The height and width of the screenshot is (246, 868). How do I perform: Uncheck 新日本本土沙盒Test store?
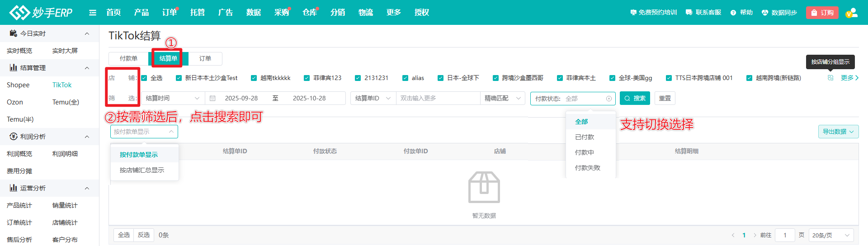(x=179, y=78)
